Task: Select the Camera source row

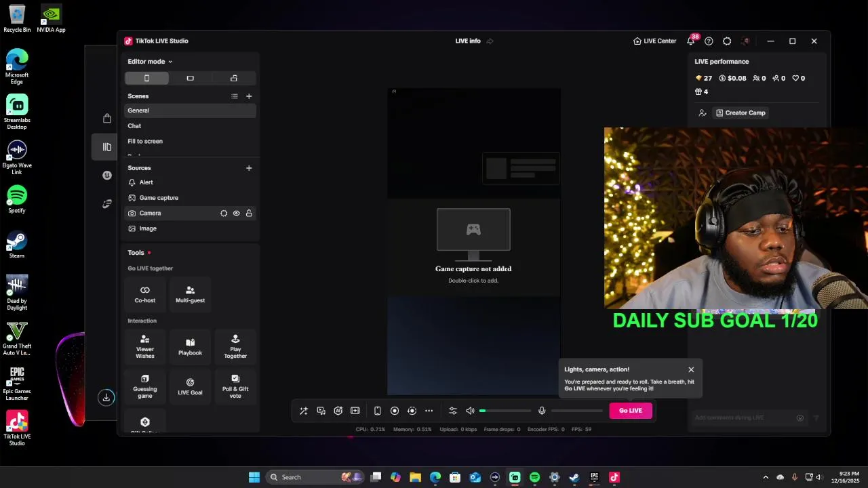Action: click(191, 213)
